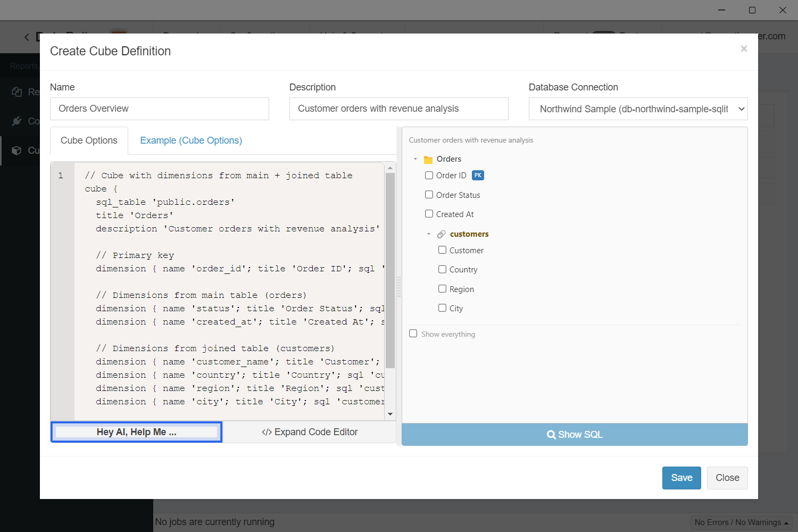Click the code editor scroll down arrow
Image resolution: width=798 pixels, height=532 pixels.
390,414
